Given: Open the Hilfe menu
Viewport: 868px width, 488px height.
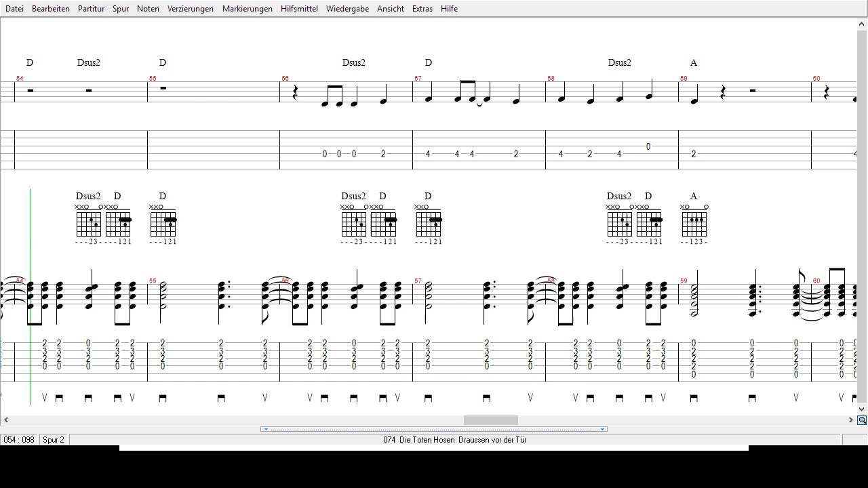Looking at the screenshot, I should (x=449, y=9).
